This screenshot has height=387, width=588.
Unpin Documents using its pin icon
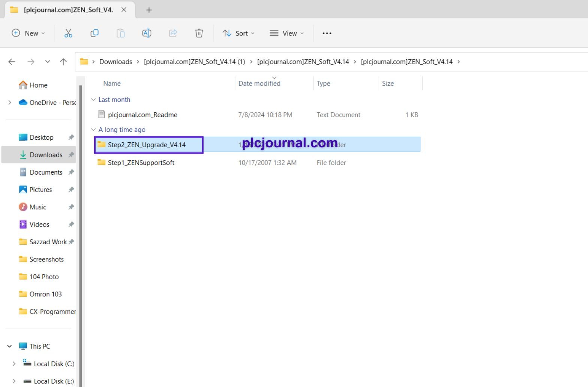pyautogui.click(x=71, y=172)
